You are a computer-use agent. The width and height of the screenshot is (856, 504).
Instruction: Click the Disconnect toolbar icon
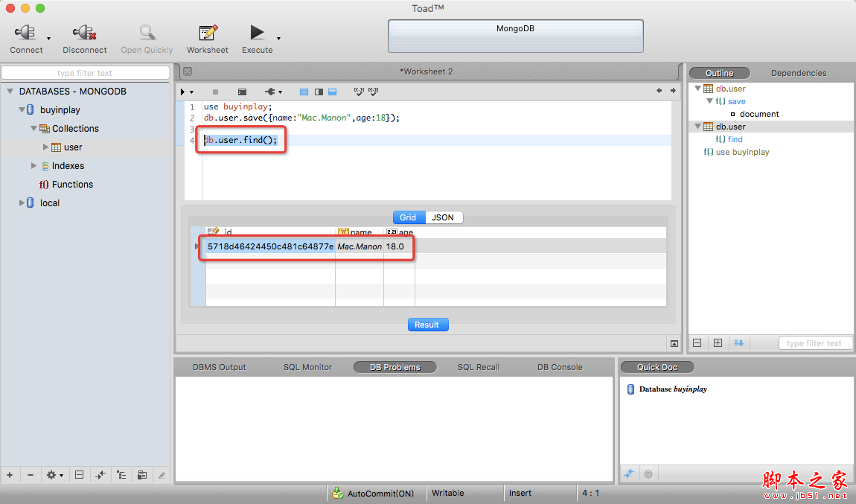click(85, 33)
